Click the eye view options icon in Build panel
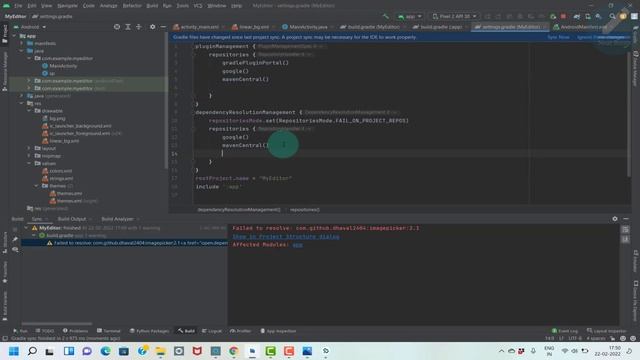Viewport: 640px width, 360px height. [x=15, y=249]
